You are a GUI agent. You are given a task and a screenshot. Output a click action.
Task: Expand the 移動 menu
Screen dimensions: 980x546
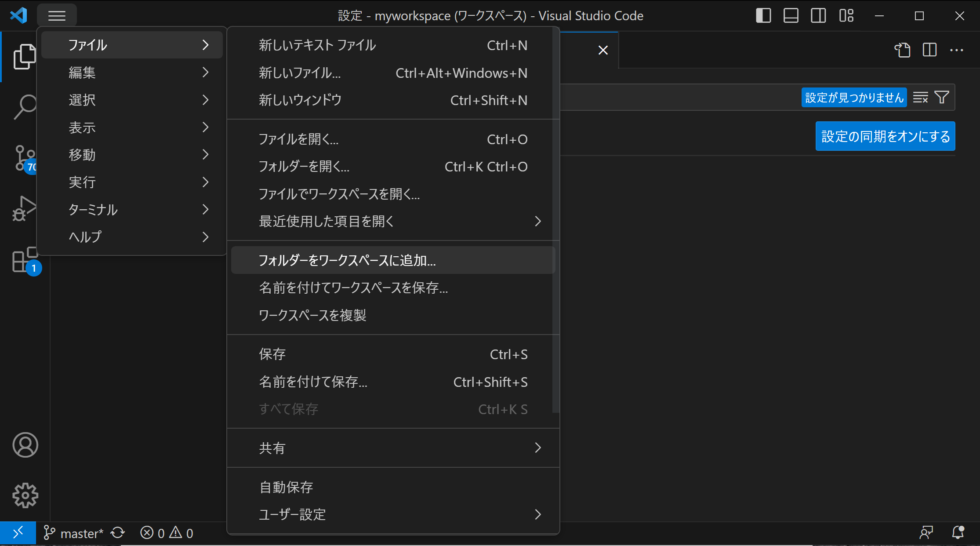[132, 155]
